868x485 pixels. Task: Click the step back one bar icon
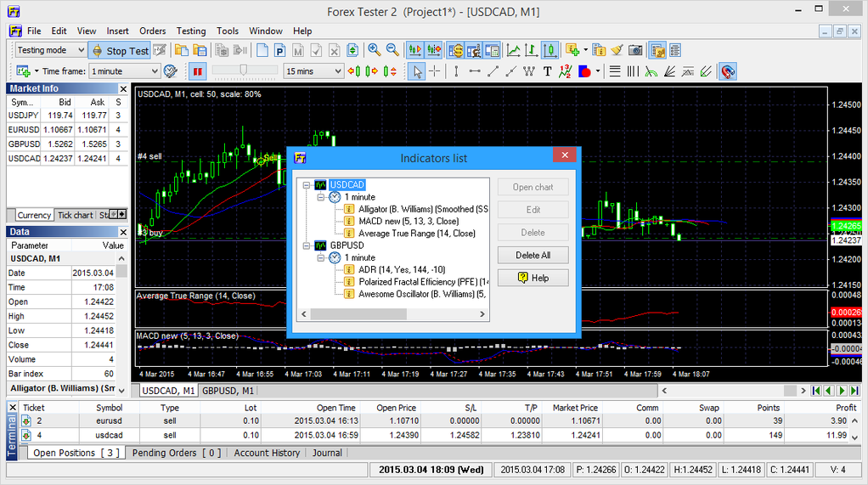[x=353, y=71]
